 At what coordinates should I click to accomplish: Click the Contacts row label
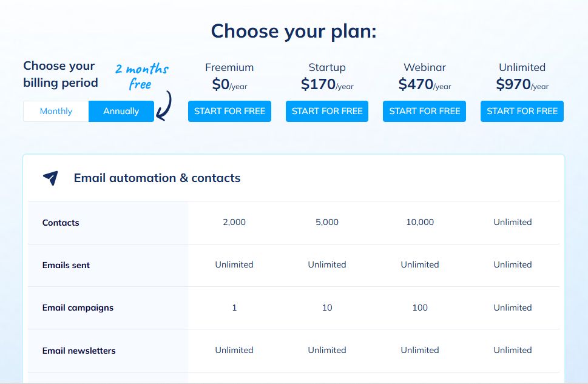tap(61, 223)
